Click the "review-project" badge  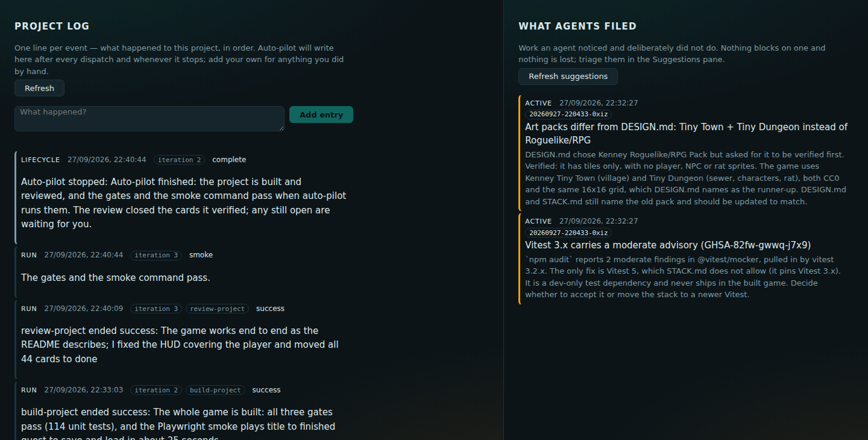(x=217, y=309)
